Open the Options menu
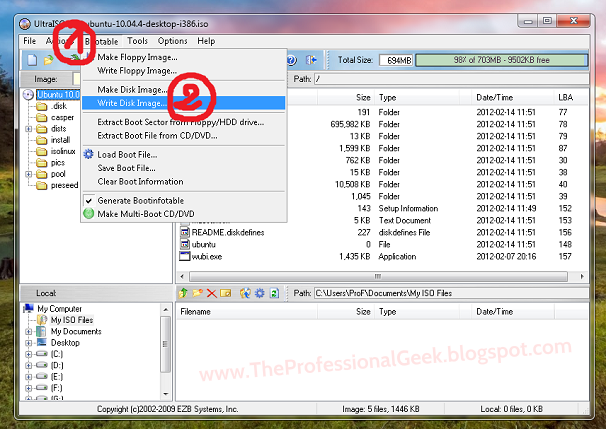Screen dimensions: 606x429 click(x=172, y=41)
